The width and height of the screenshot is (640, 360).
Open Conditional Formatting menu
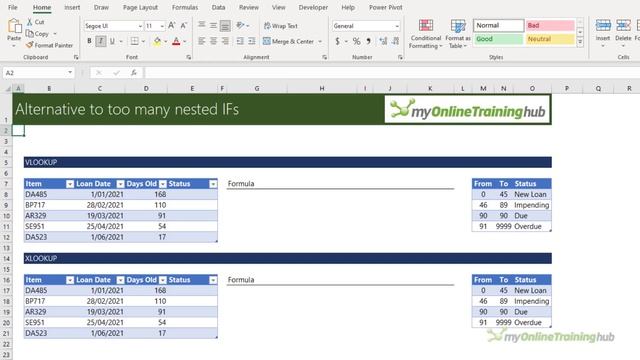click(x=426, y=34)
